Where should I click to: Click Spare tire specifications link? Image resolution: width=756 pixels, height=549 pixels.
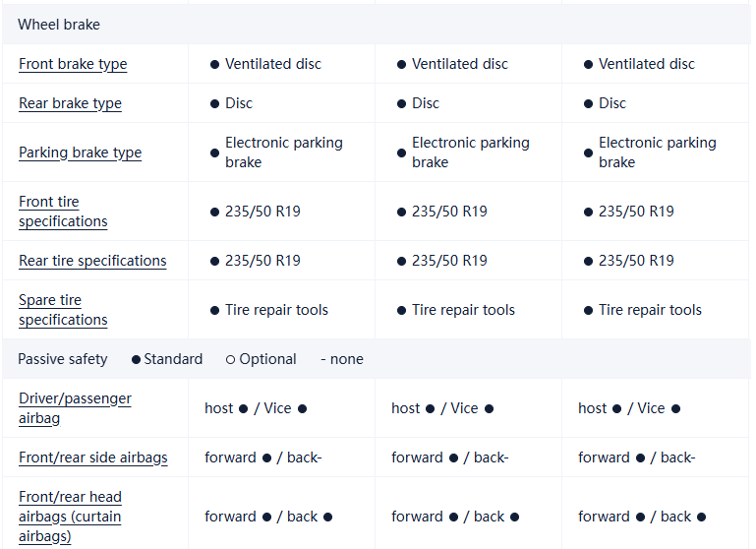tap(63, 310)
